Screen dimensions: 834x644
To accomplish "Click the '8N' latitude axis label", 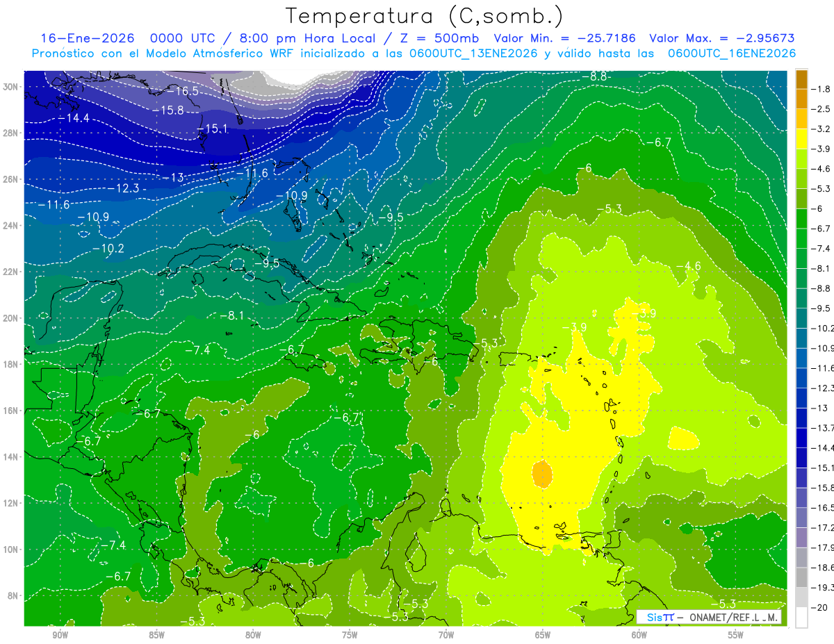I will 13,596.
